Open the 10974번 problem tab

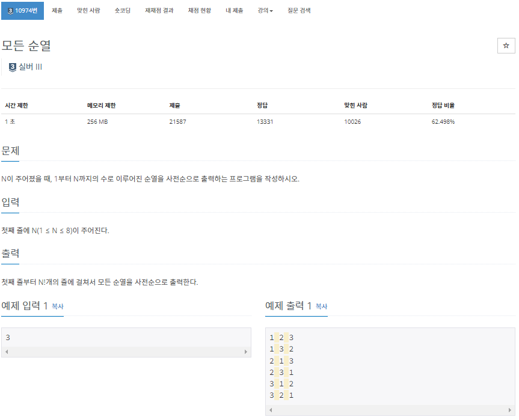pos(22,11)
